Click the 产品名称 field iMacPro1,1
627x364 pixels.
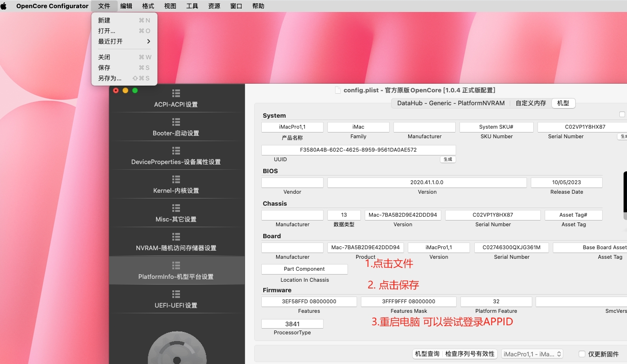tap(292, 127)
